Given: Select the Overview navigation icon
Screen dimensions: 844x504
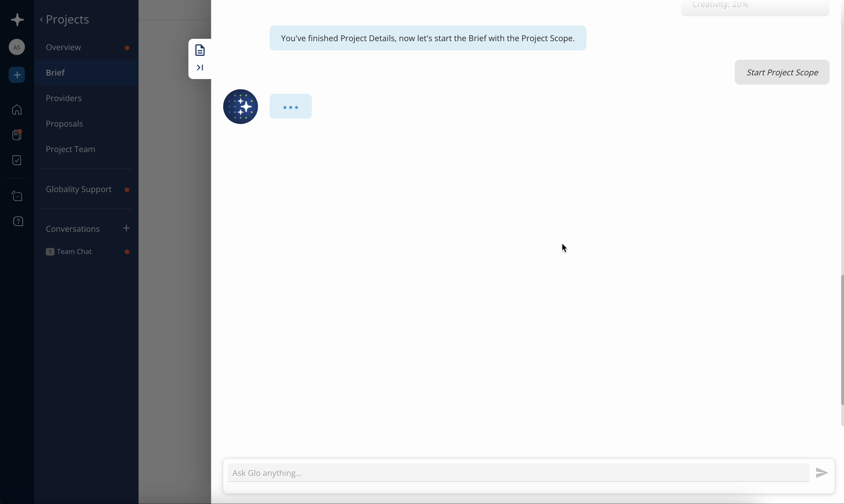Looking at the screenshot, I should point(63,47).
